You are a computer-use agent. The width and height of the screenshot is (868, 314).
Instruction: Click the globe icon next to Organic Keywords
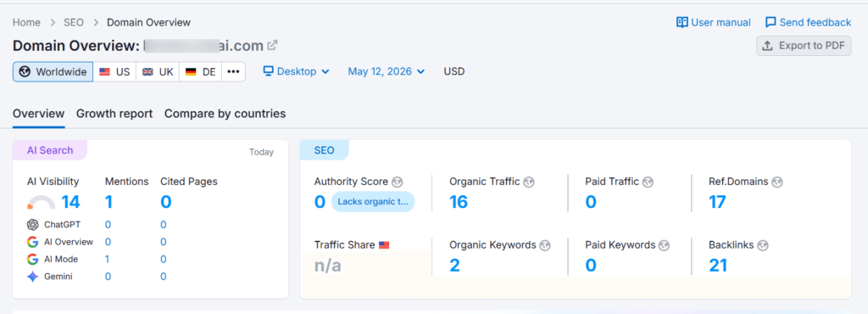click(545, 244)
